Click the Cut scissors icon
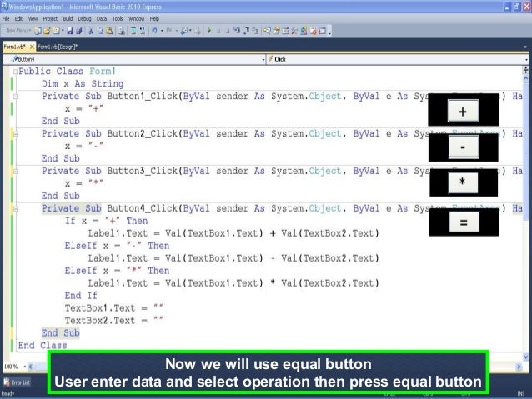This screenshot has width=532, height=399. click(91, 31)
